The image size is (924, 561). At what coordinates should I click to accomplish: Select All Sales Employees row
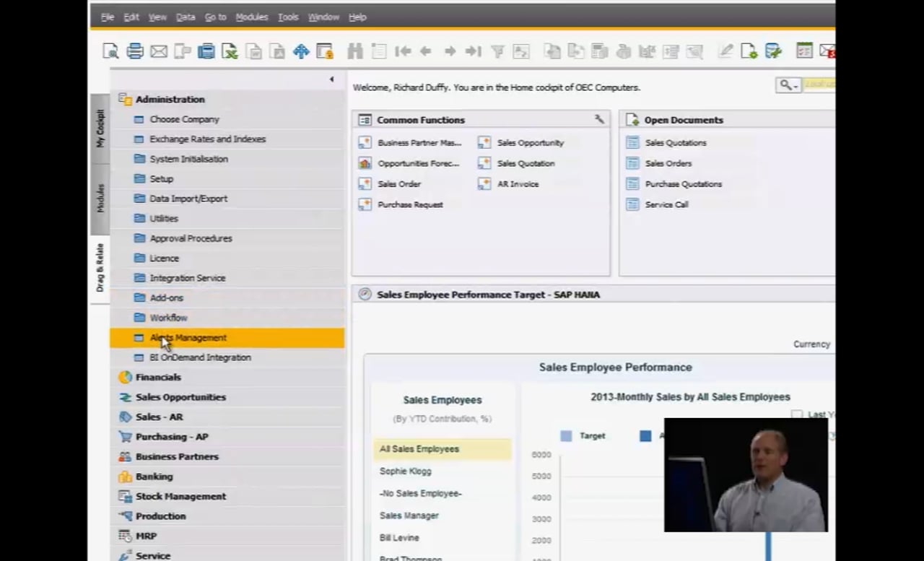click(442, 449)
